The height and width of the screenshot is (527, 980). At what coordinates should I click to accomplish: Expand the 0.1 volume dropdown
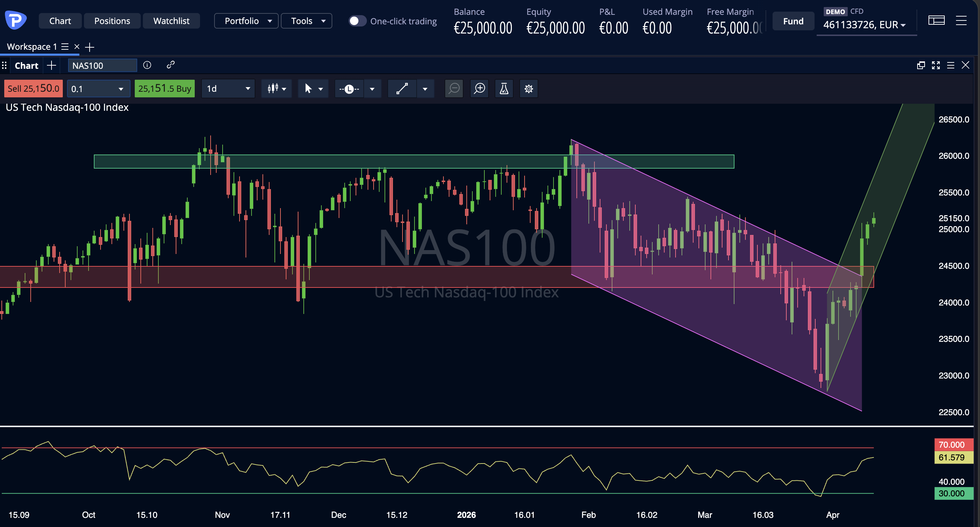click(98, 89)
